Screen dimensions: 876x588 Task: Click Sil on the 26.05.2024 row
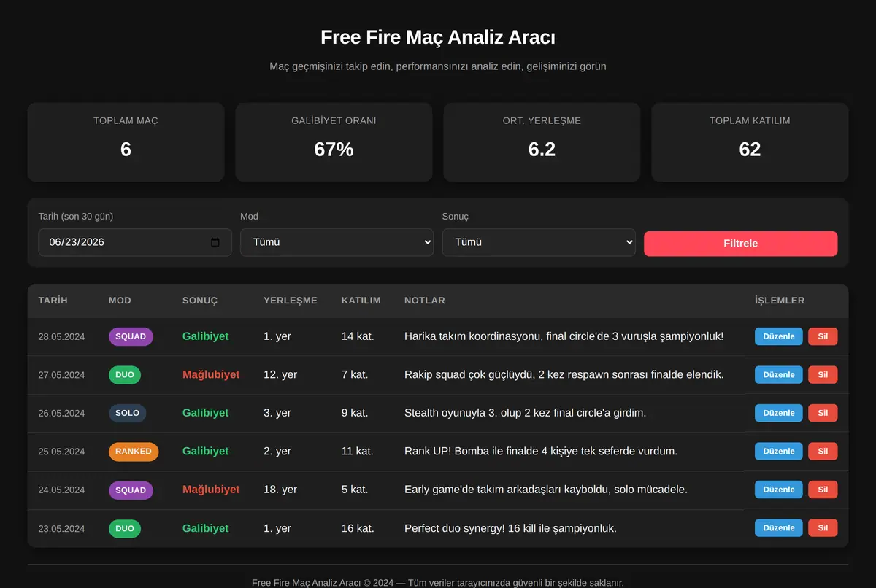[x=823, y=413]
